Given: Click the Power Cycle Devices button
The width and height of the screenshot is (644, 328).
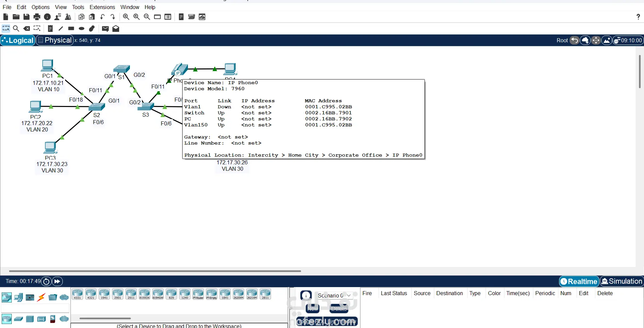Looking at the screenshot, I should pyautogui.click(x=47, y=281).
